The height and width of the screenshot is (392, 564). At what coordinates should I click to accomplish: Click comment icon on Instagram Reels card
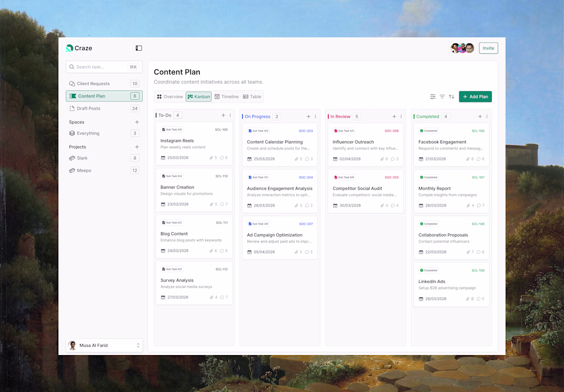coord(221,158)
